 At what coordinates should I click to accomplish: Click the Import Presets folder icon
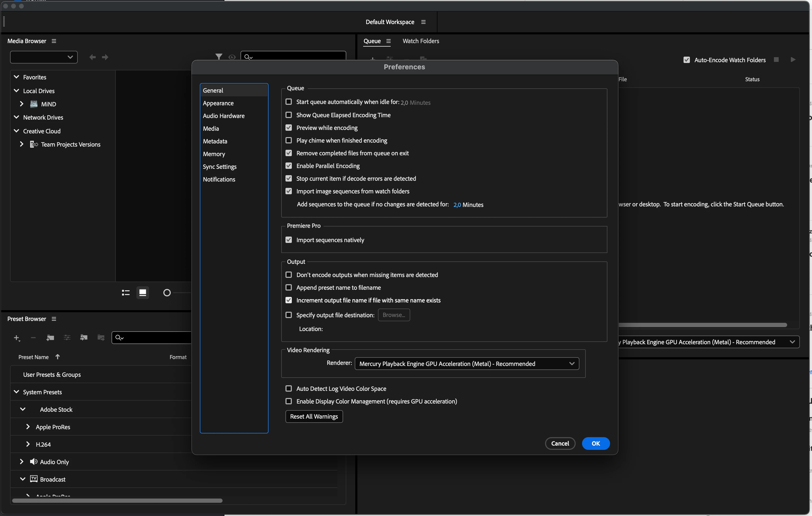[x=84, y=338]
